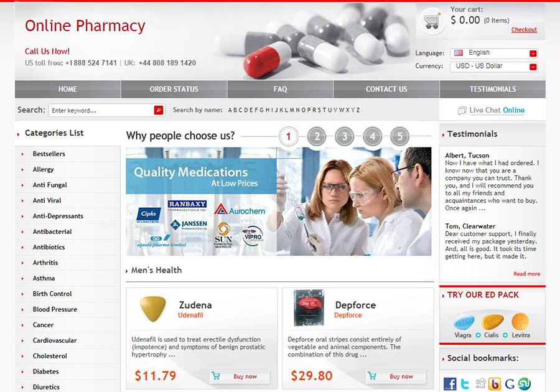
Task: Click the search keyword input field
Action: (102, 110)
